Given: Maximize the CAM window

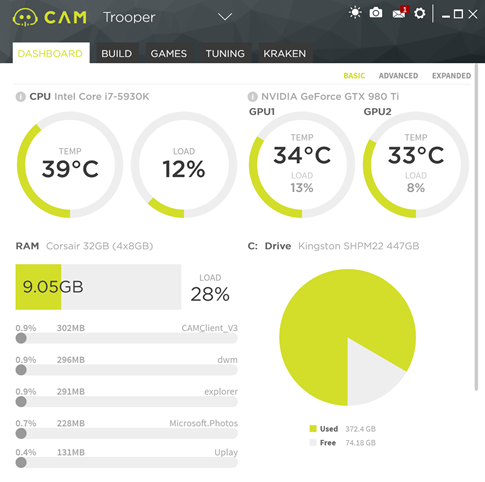Looking at the screenshot, I should click(458, 14).
